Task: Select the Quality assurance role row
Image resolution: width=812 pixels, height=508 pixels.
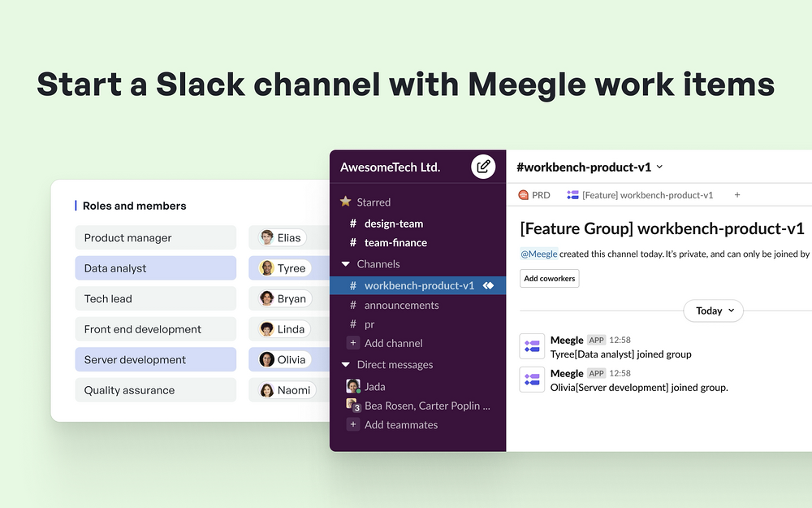Action: 155,390
